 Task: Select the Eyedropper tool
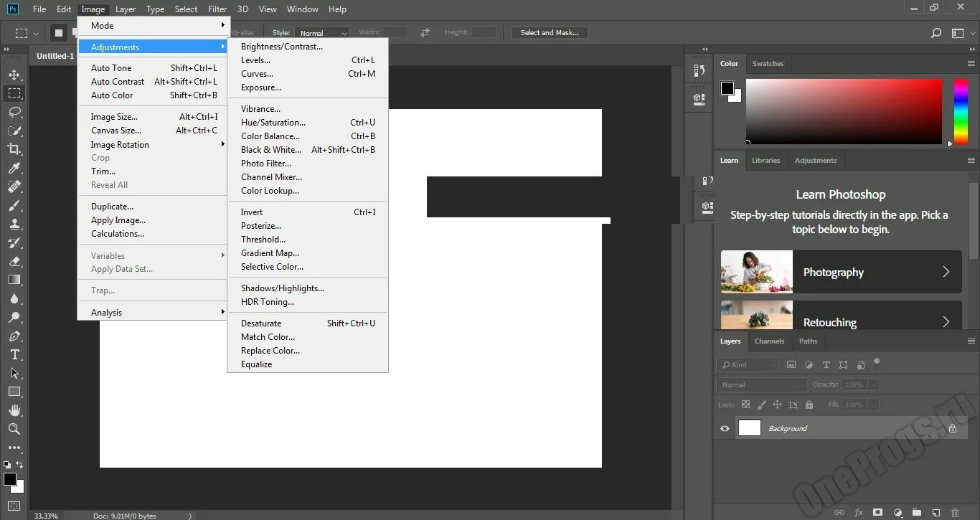click(14, 168)
